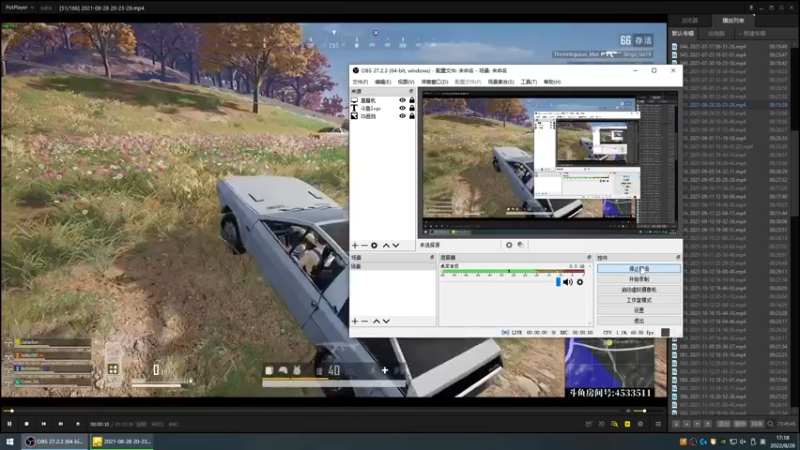800x450 pixels.
Task: Pop out the Scenes dock panel
Action: coord(432,258)
